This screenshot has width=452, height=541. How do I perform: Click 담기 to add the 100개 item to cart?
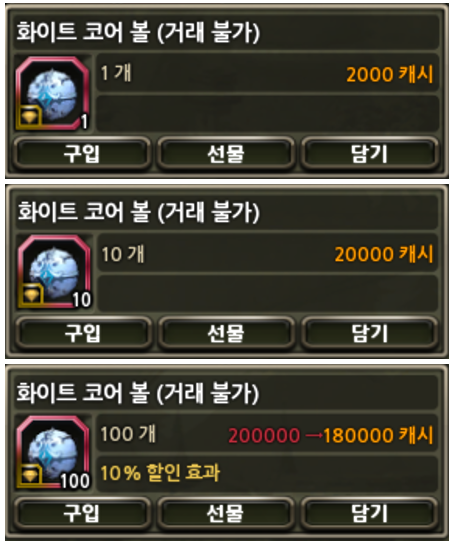370,514
